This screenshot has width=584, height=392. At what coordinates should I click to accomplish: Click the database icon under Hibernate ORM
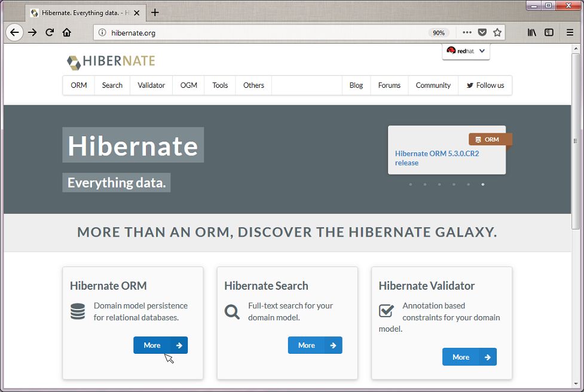click(x=78, y=311)
